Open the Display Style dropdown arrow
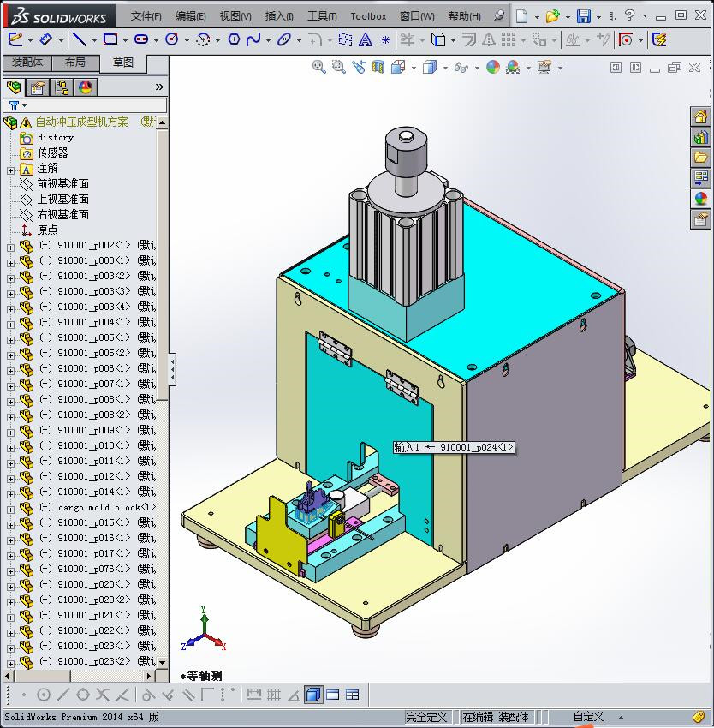The height and width of the screenshot is (728, 714). tap(445, 68)
